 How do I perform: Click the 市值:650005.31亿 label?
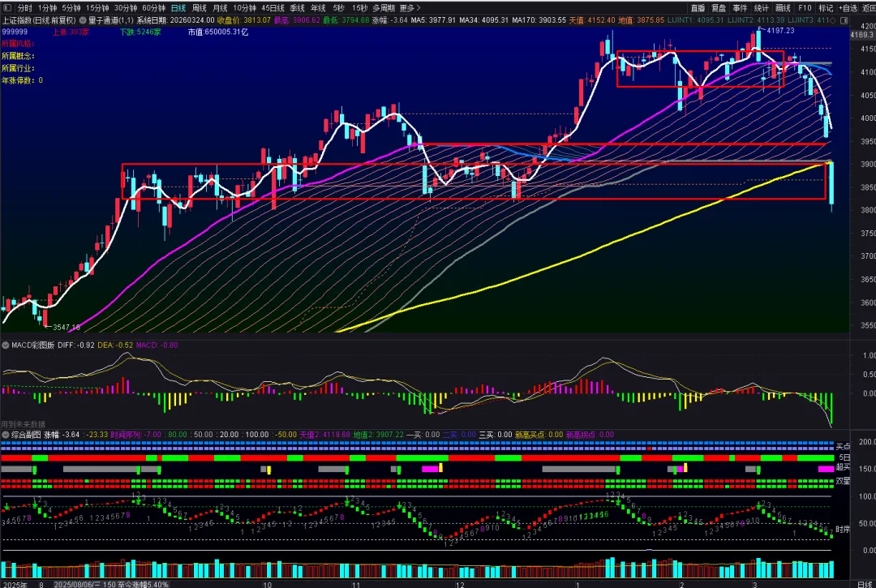pyautogui.click(x=218, y=32)
